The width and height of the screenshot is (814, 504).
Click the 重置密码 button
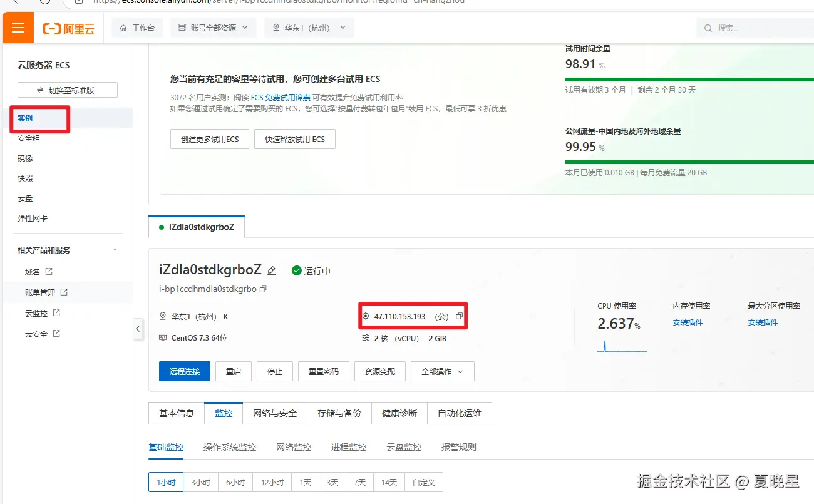click(324, 371)
